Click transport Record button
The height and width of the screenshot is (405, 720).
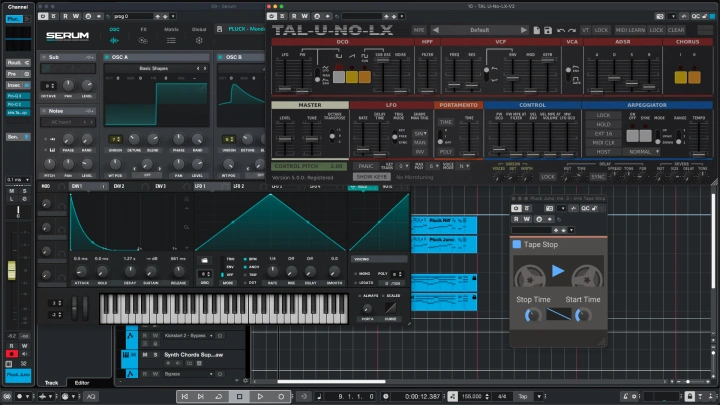[281, 396]
